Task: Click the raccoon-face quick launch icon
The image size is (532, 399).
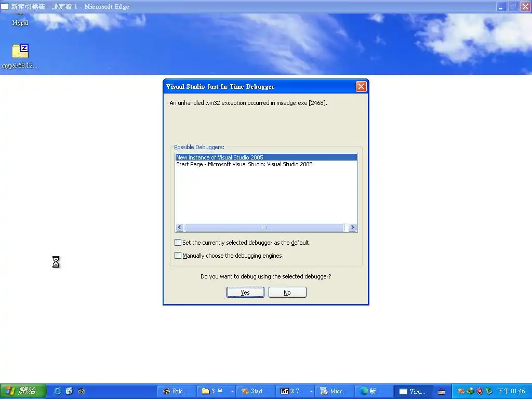Action: click(x=82, y=391)
